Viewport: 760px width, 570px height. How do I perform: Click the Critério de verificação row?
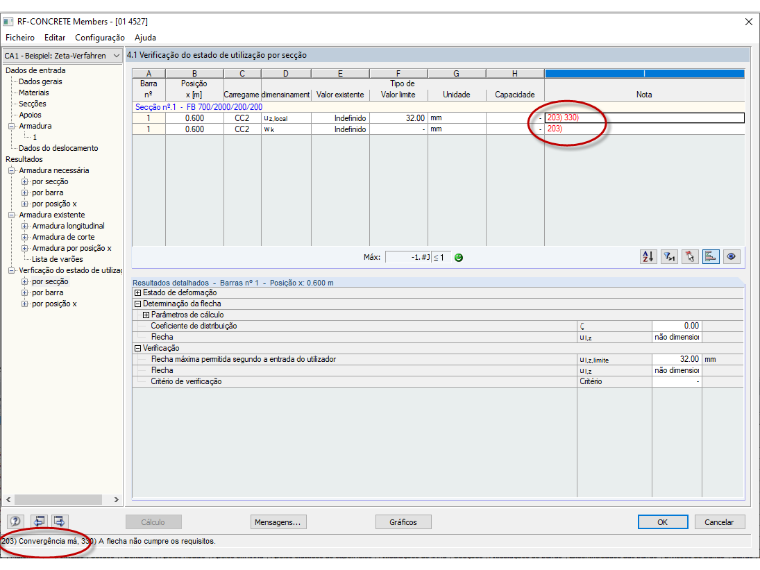coord(438,382)
